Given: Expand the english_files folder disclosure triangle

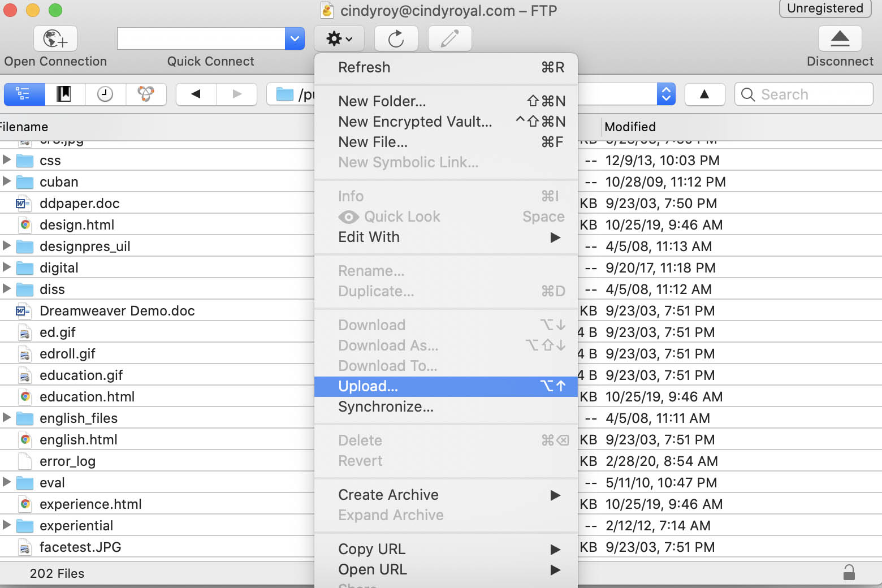Looking at the screenshot, I should [7, 418].
